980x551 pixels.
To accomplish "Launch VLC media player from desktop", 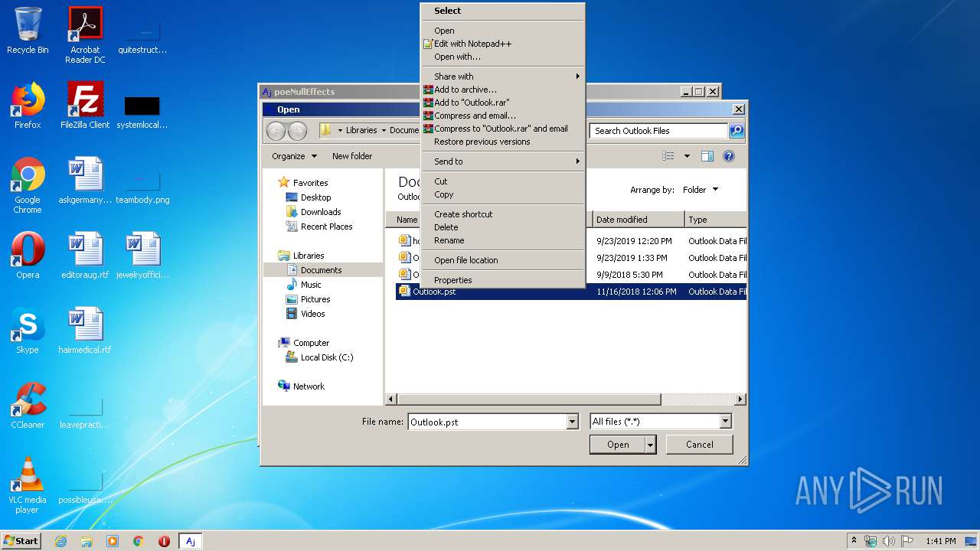I will 28,485.
